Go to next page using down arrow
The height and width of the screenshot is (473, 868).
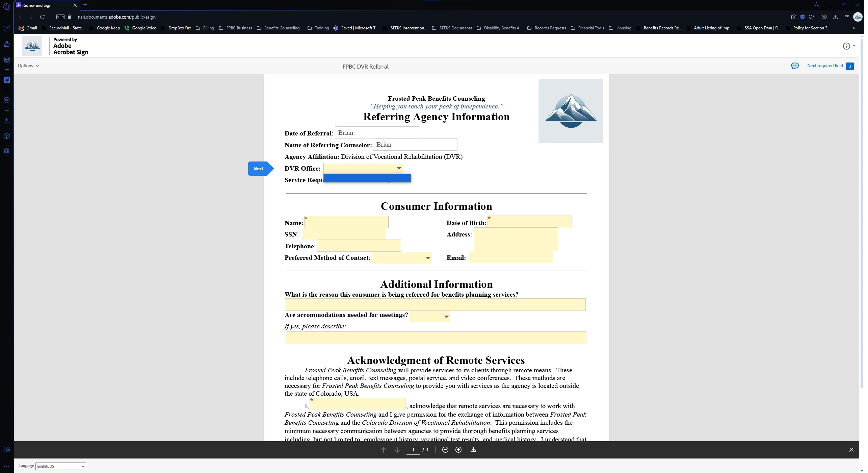click(x=397, y=450)
